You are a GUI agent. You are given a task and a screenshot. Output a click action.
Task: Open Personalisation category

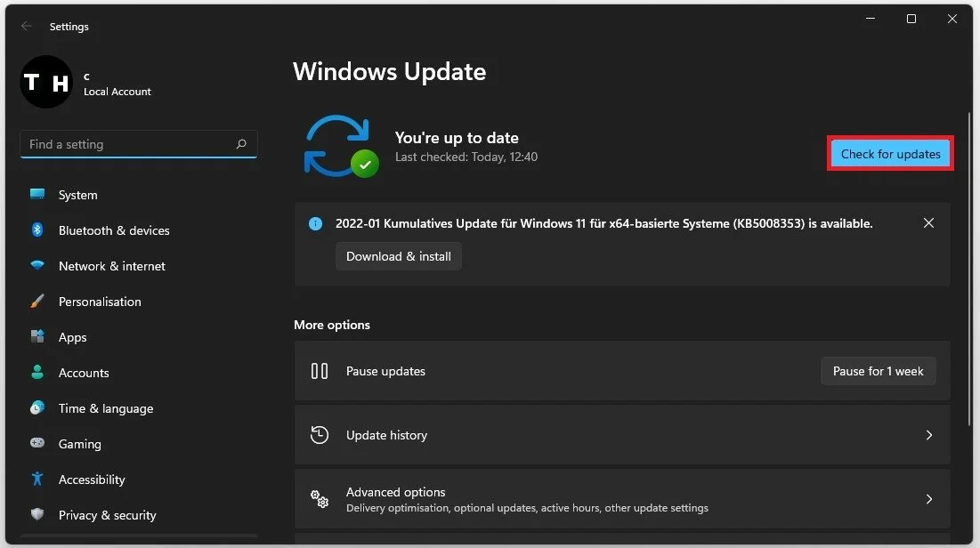click(x=139, y=302)
